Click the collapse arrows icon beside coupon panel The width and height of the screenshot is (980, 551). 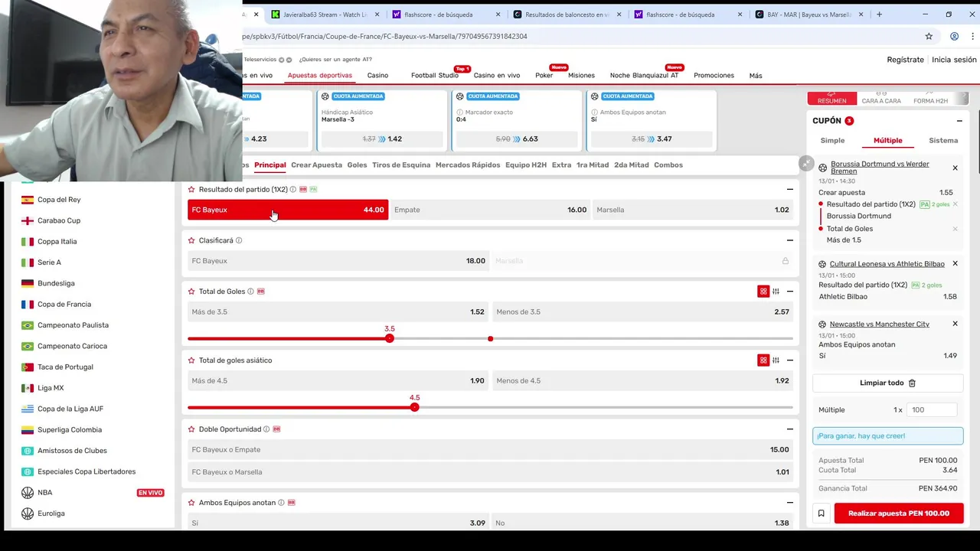[806, 163]
